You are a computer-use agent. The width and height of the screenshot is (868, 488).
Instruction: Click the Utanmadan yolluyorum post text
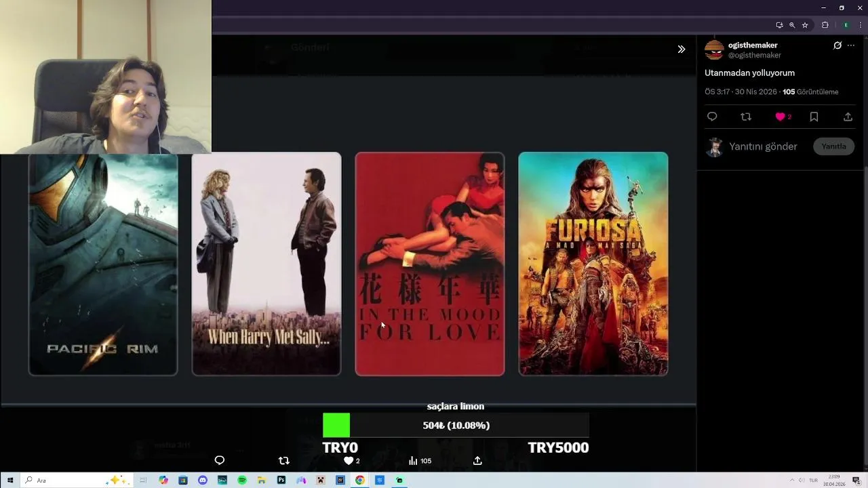[749, 73]
